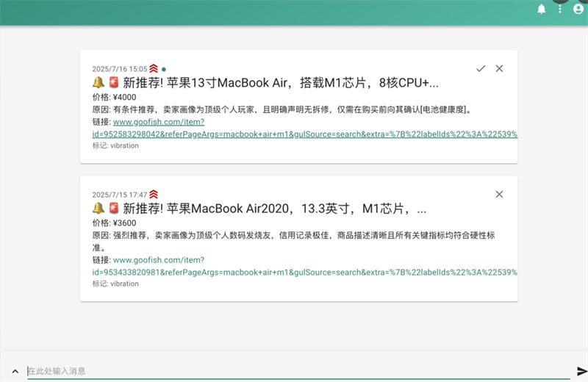Click the bell emoji in the ¥4000 message title
The image size is (588, 382).
click(x=98, y=82)
